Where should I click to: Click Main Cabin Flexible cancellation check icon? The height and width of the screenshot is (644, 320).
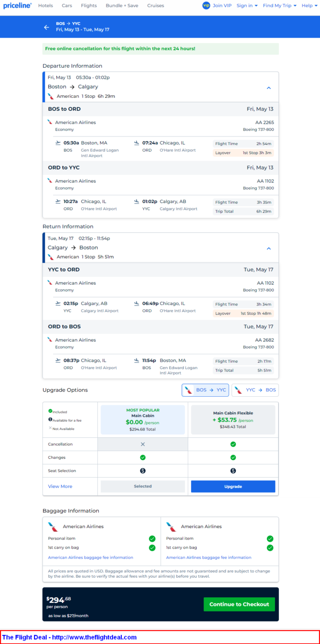tap(233, 444)
